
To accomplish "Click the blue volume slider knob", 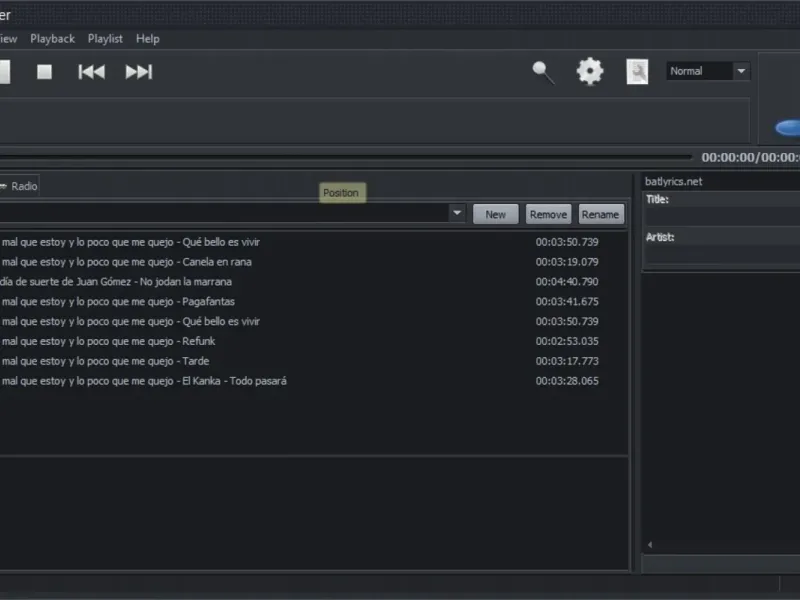I will point(788,128).
